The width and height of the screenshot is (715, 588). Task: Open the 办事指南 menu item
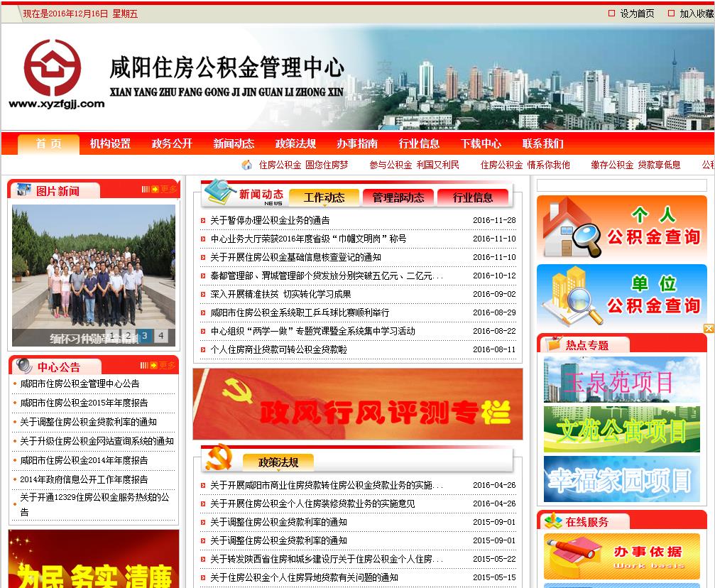tap(357, 143)
